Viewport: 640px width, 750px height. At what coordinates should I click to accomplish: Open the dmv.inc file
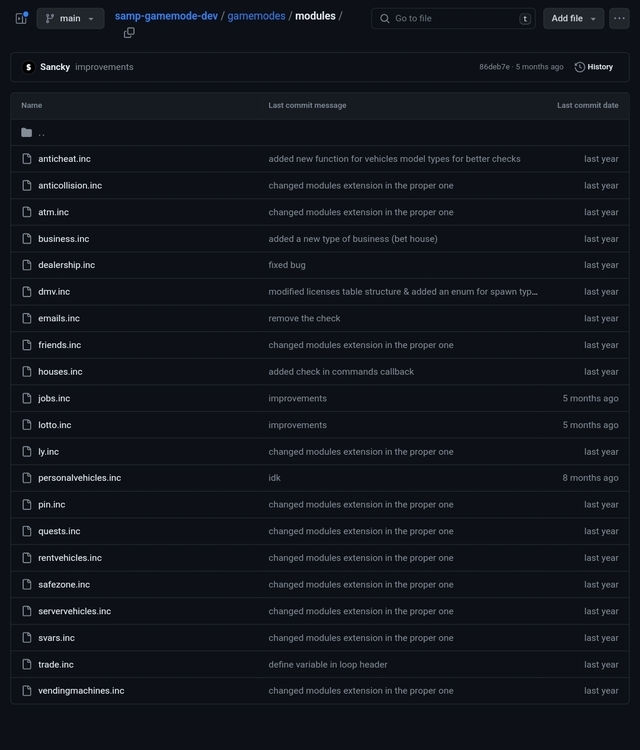[54, 292]
